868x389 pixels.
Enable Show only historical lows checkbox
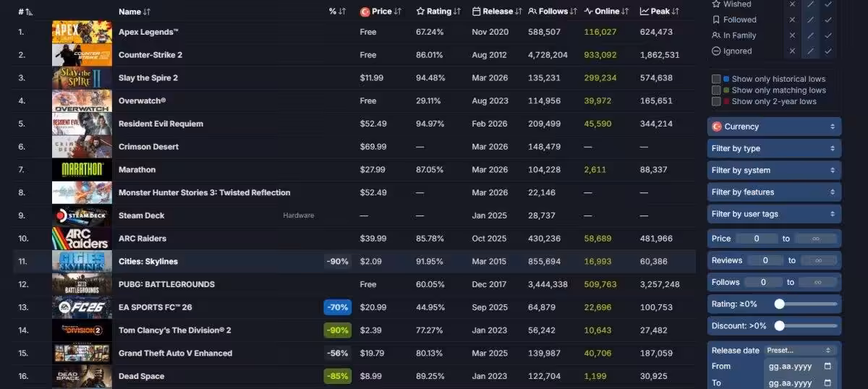(x=716, y=79)
